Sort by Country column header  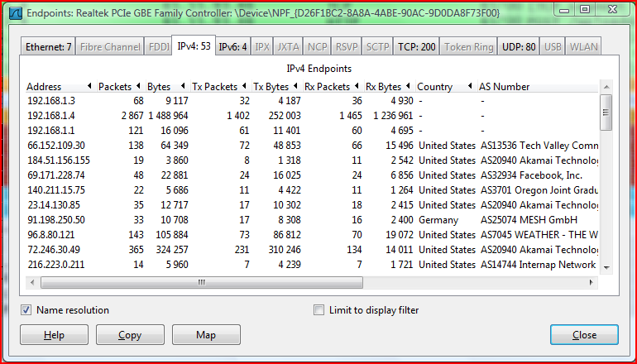point(434,87)
